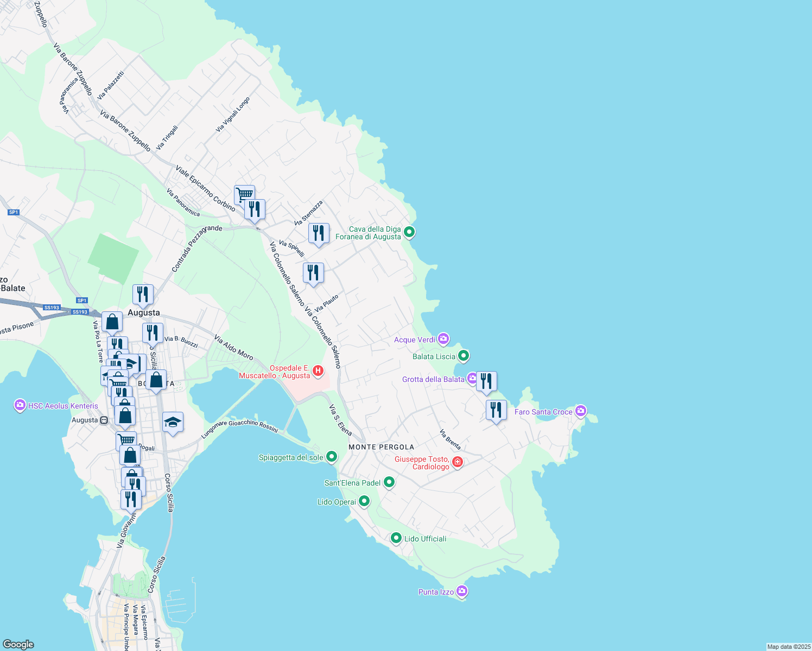The height and width of the screenshot is (651, 812).
Task: Open the restaurant marker above Via Plauto
Action: point(313,273)
